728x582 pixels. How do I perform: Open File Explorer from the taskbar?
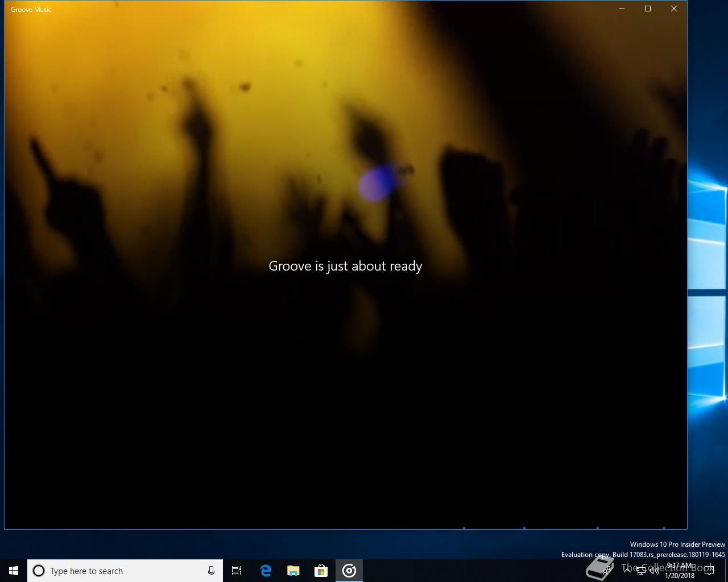coord(293,571)
